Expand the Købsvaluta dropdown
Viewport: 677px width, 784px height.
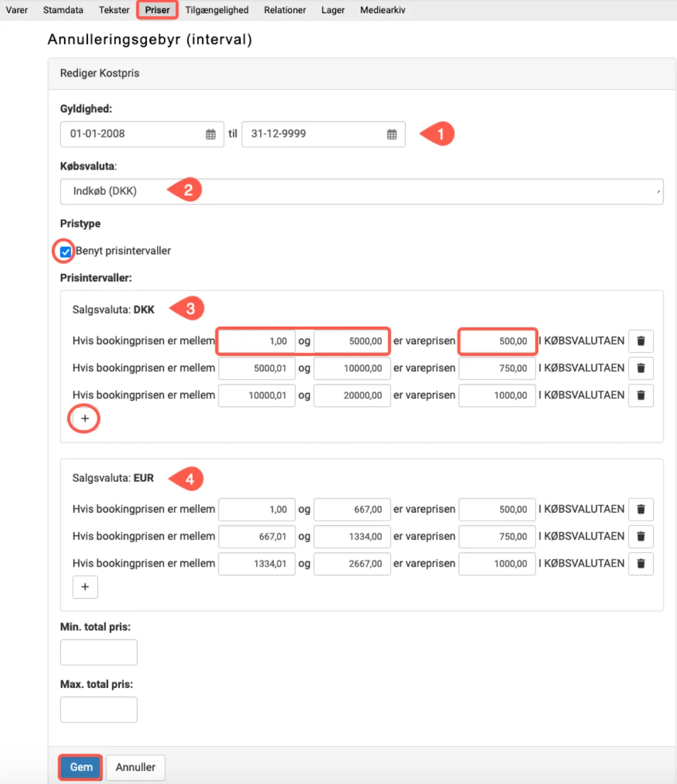(361, 192)
